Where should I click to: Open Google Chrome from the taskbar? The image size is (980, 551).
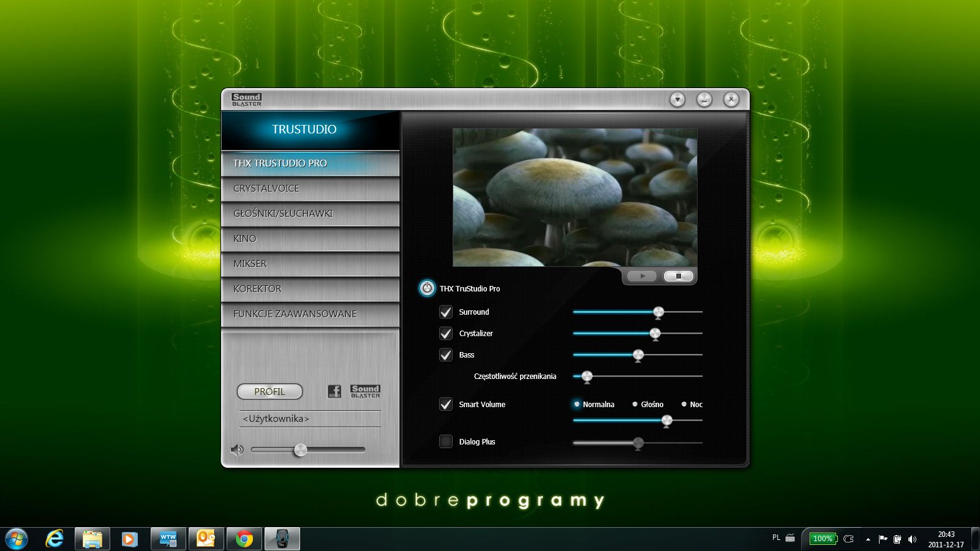(x=244, y=539)
